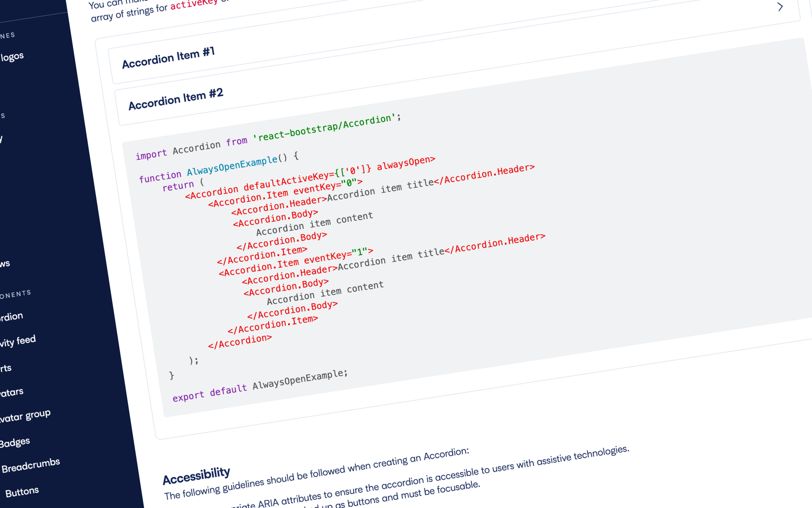Open the Activity feed sidebar item
The width and height of the screenshot is (812, 508).
coord(18,341)
